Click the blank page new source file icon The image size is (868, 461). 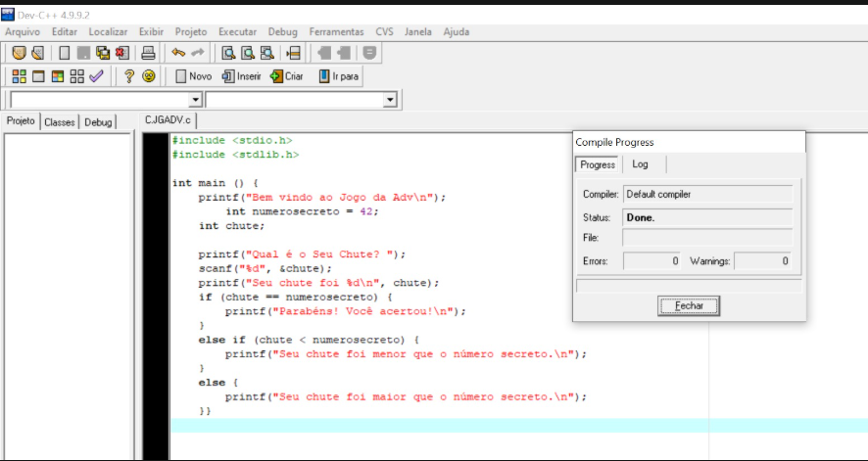tap(65, 53)
